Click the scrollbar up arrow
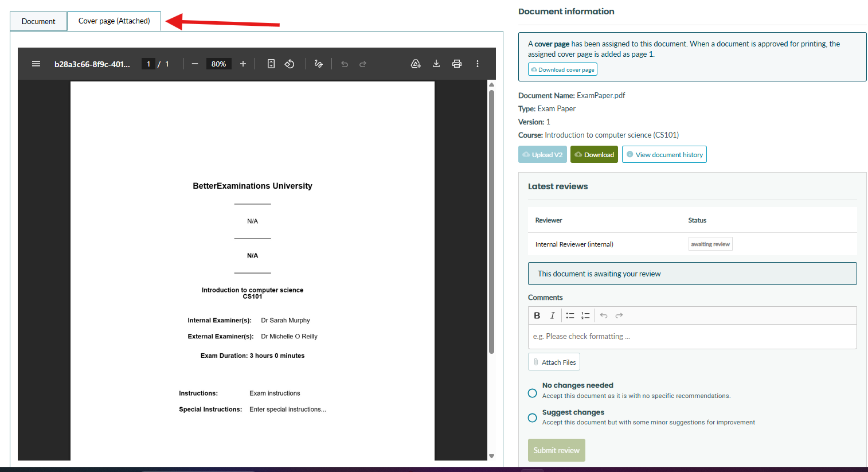868x472 pixels. click(491, 84)
